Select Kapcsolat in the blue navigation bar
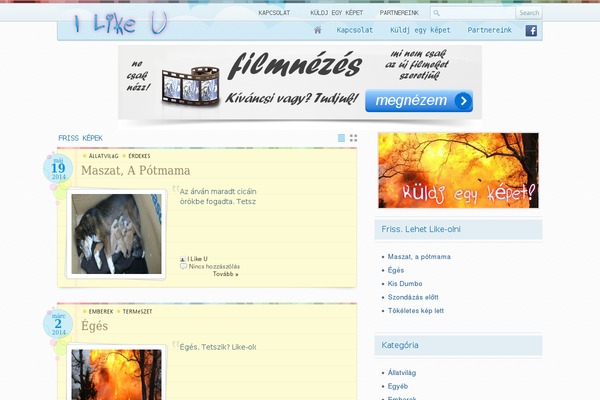The image size is (600, 400). pyautogui.click(x=355, y=30)
